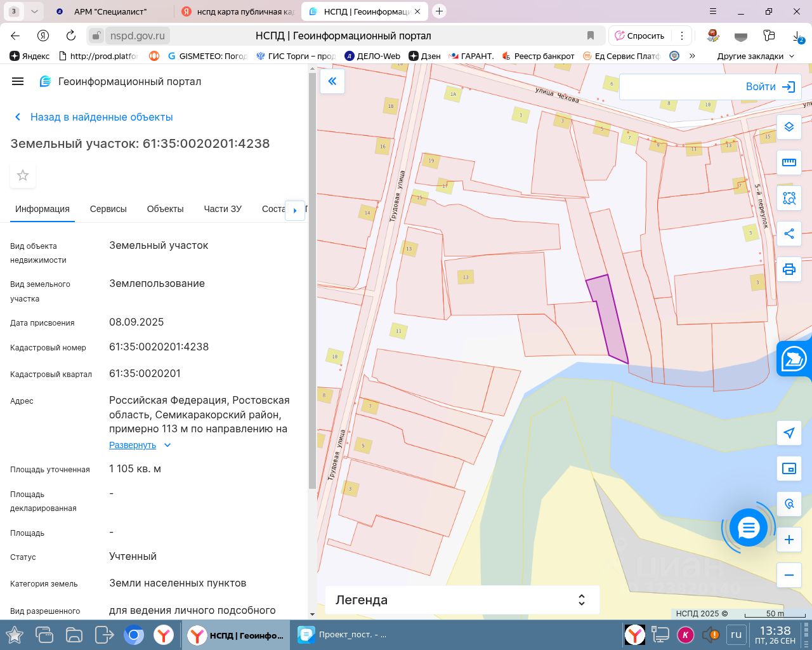Open the Части ЗУ tab
The height and width of the screenshot is (650, 812).
click(223, 209)
